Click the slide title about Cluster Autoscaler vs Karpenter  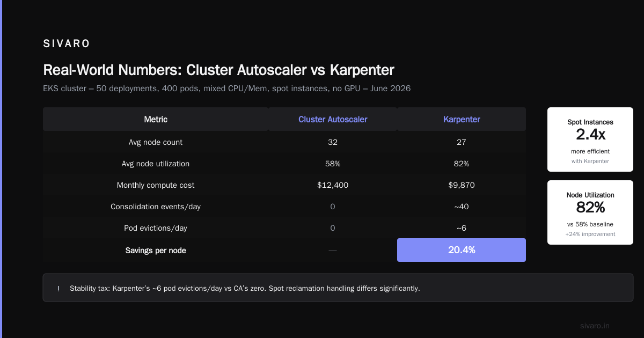[218, 70]
